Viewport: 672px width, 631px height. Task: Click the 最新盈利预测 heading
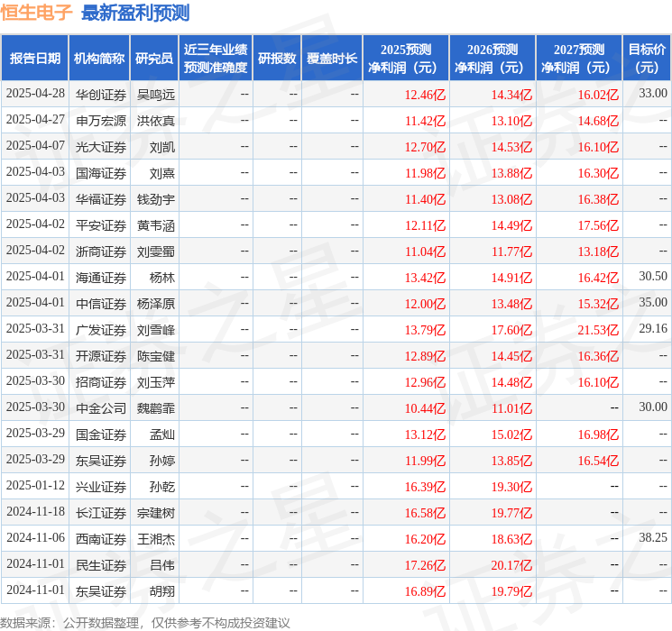click(135, 13)
